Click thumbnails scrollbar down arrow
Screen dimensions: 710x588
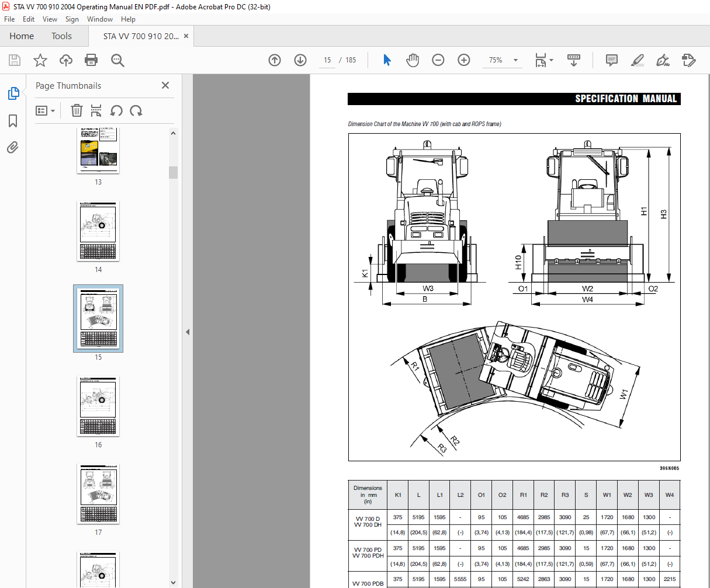[x=174, y=582]
